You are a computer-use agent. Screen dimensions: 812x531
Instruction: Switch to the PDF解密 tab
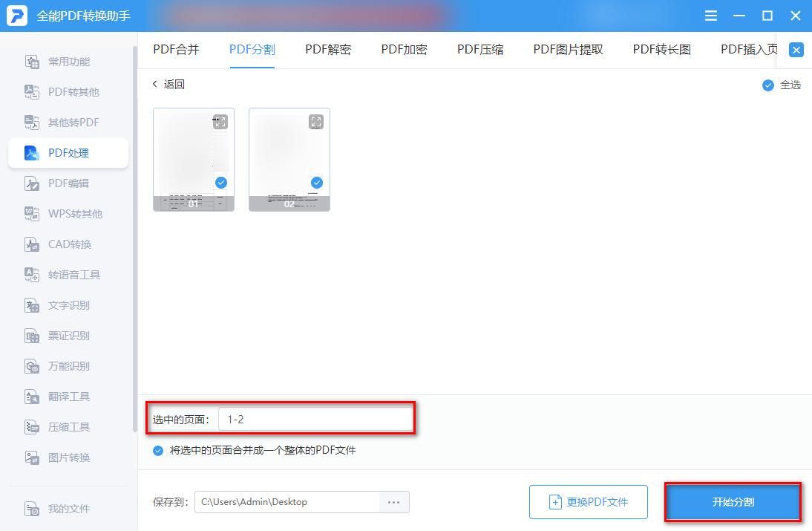[328, 50]
